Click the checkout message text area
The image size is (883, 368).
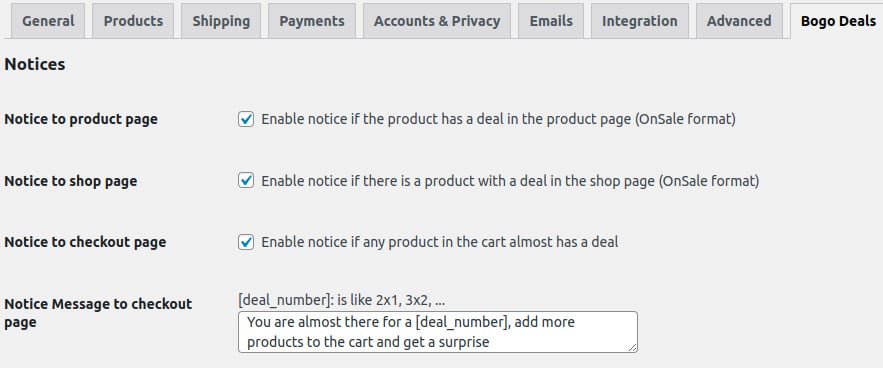(x=438, y=332)
